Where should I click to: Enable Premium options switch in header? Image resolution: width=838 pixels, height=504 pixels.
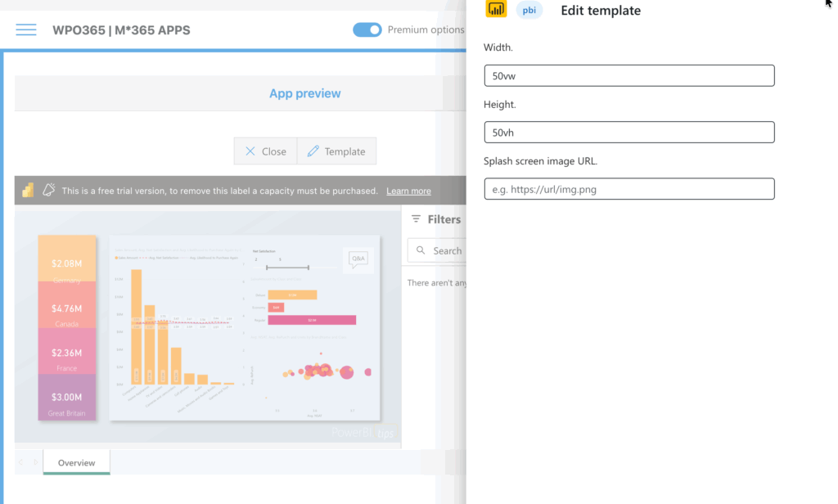coord(367,29)
